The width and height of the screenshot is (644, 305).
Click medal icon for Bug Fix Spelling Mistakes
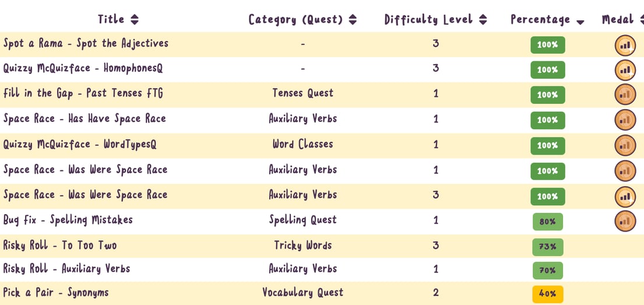click(x=625, y=221)
